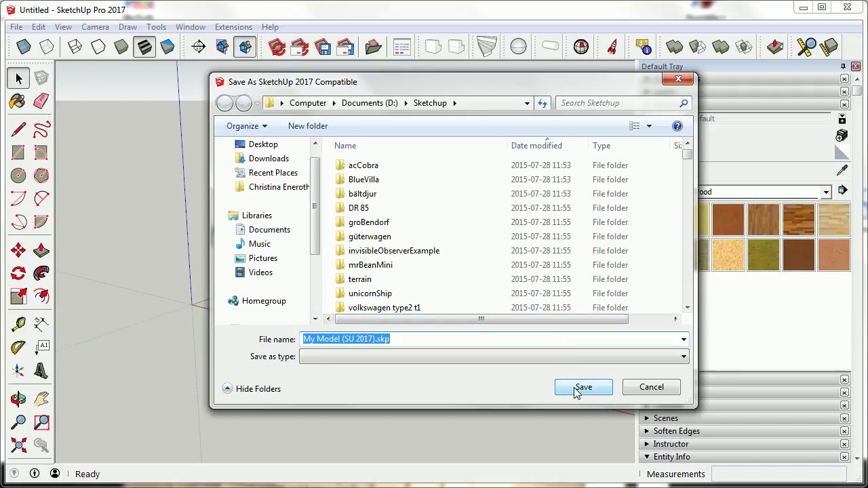Create a New folder
This screenshot has width=868, height=488.
[308, 126]
